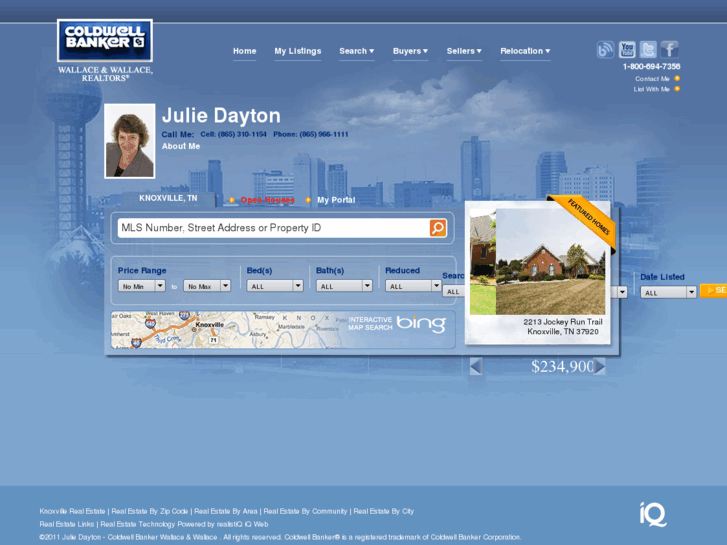This screenshot has height=545, width=727.
Task: Open the RSS blog feed icon
Action: 605,49
